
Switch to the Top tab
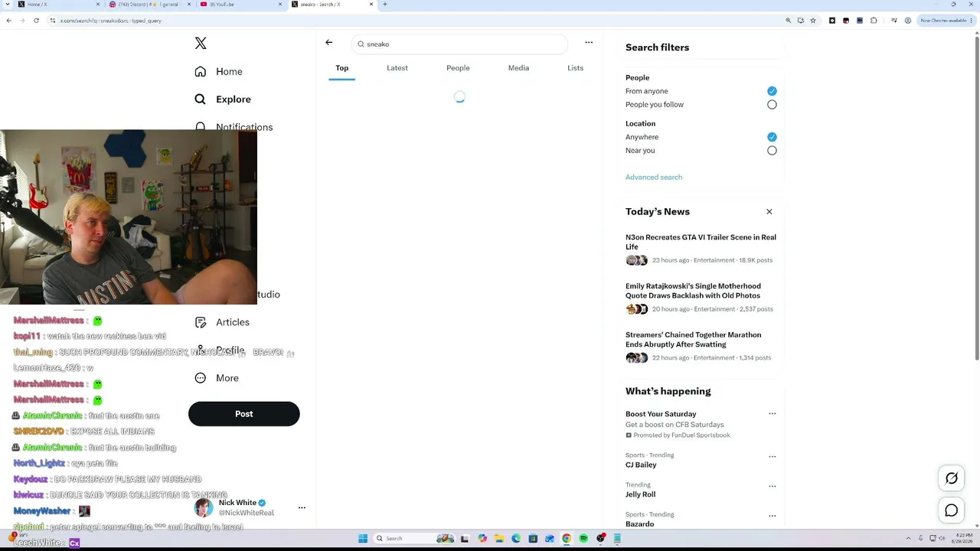(x=341, y=68)
